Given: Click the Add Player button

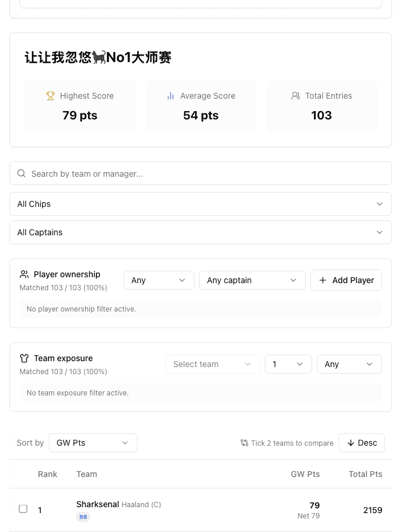Looking at the screenshot, I should (346, 280).
